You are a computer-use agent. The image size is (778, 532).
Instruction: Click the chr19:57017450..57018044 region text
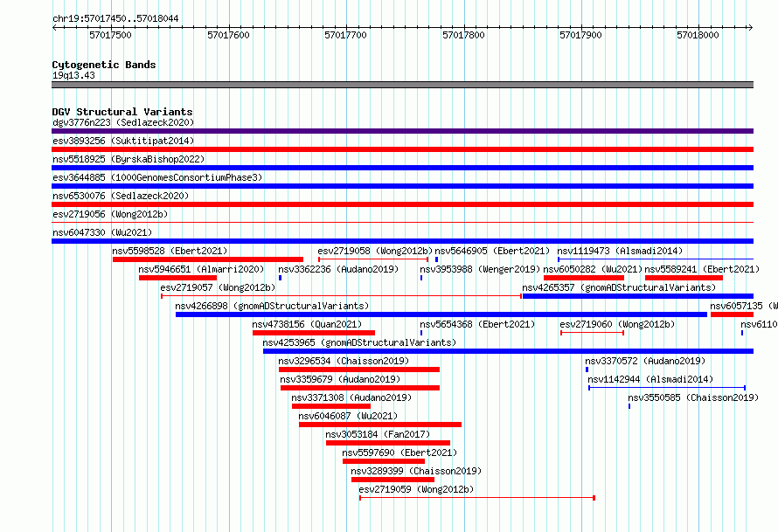pos(115,18)
